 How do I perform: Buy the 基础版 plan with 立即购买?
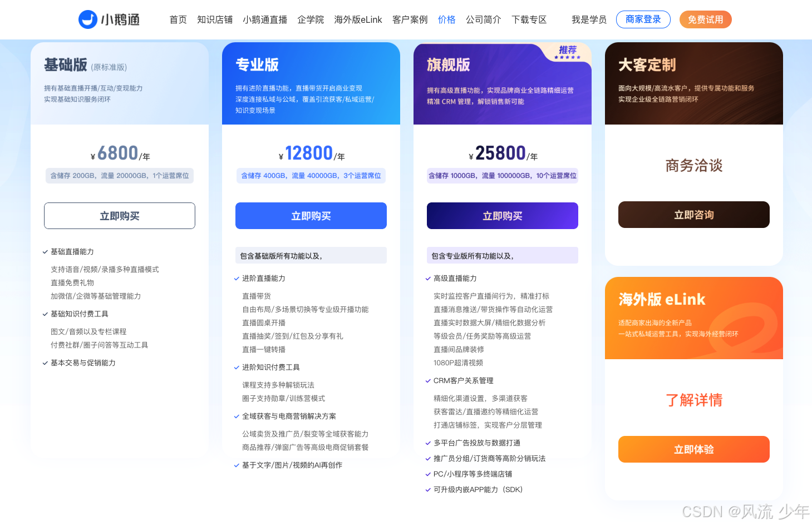pyautogui.click(x=120, y=216)
